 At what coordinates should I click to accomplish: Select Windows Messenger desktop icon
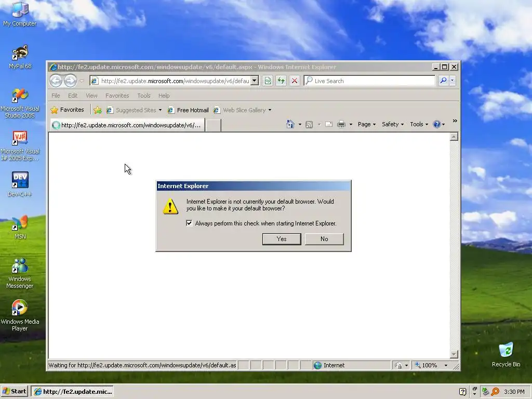point(20,273)
